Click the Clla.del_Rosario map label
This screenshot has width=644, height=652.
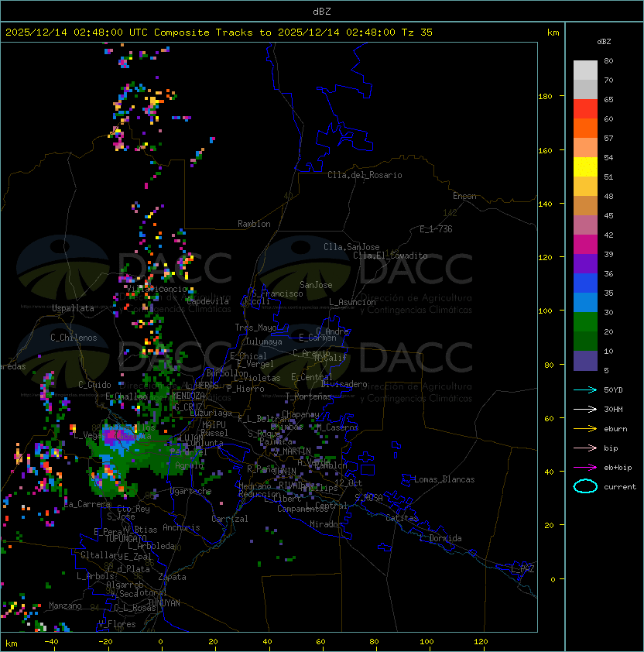coord(365,175)
